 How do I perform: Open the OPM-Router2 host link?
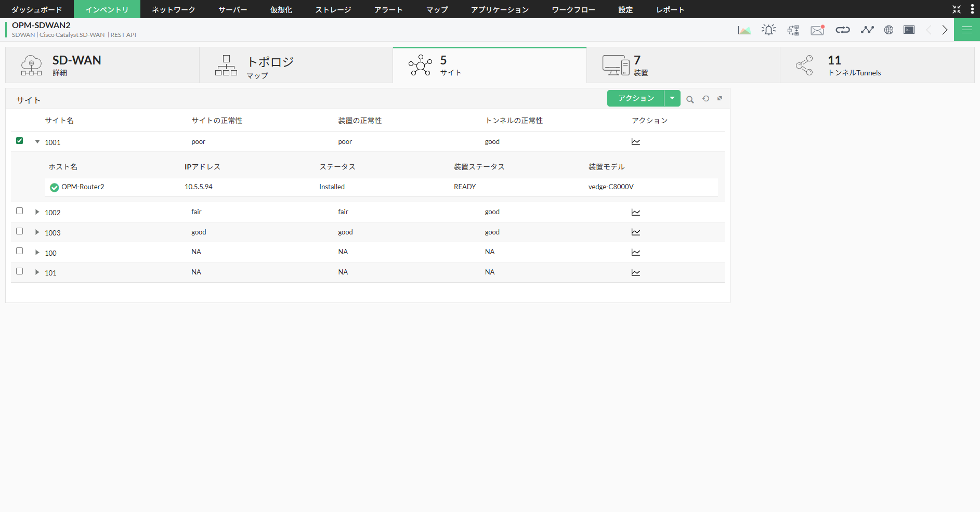tap(83, 187)
